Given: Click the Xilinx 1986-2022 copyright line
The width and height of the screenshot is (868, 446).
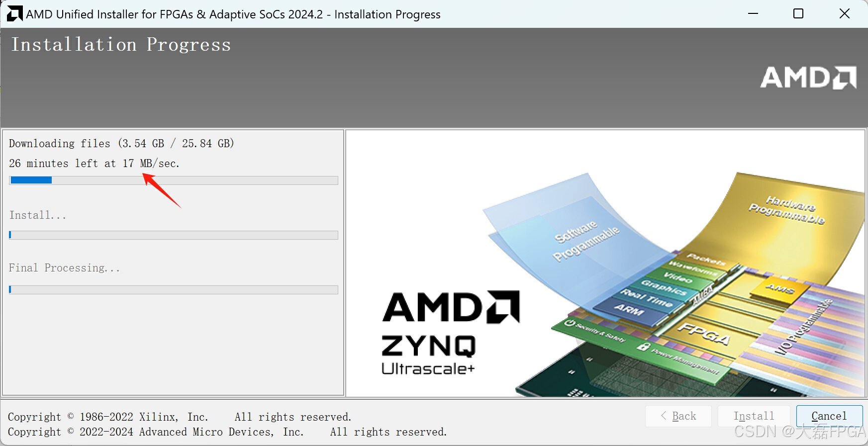Looking at the screenshot, I should pos(180,417).
